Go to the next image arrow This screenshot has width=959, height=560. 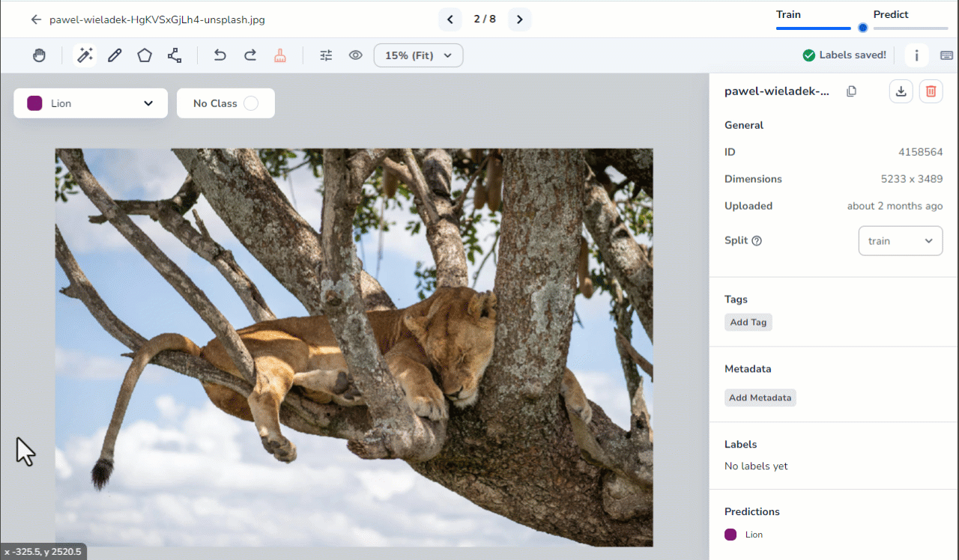[520, 19]
